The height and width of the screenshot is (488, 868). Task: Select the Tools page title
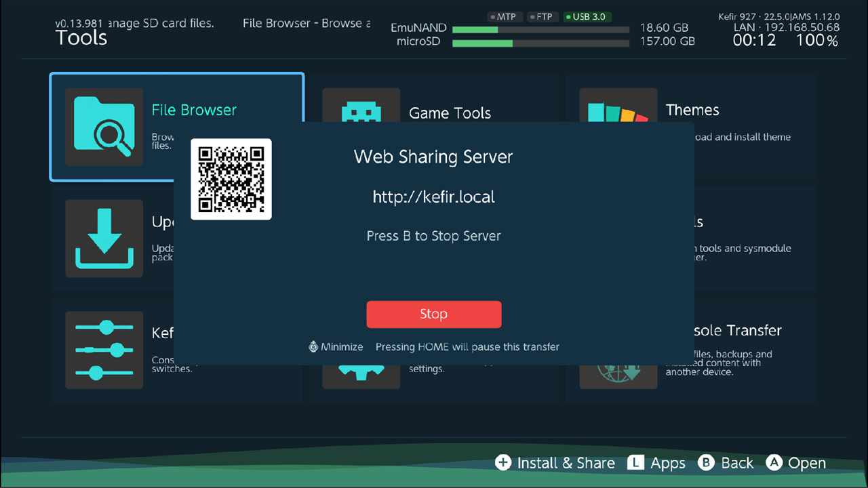click(x=81, y=37)
